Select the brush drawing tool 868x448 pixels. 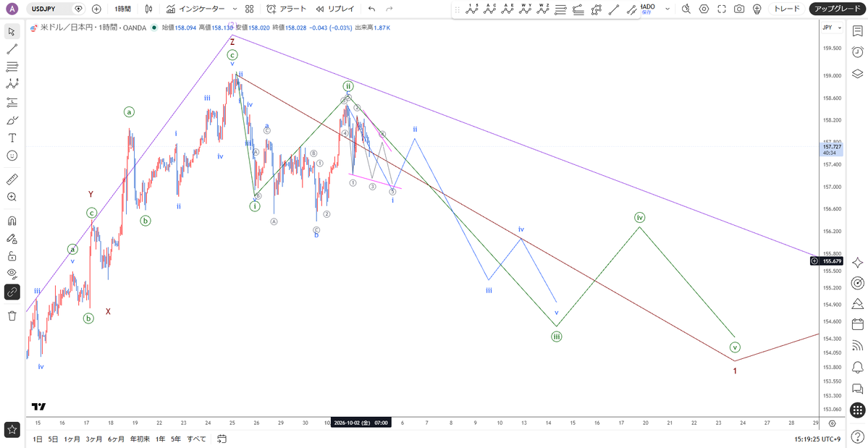[x=12, y=121]
